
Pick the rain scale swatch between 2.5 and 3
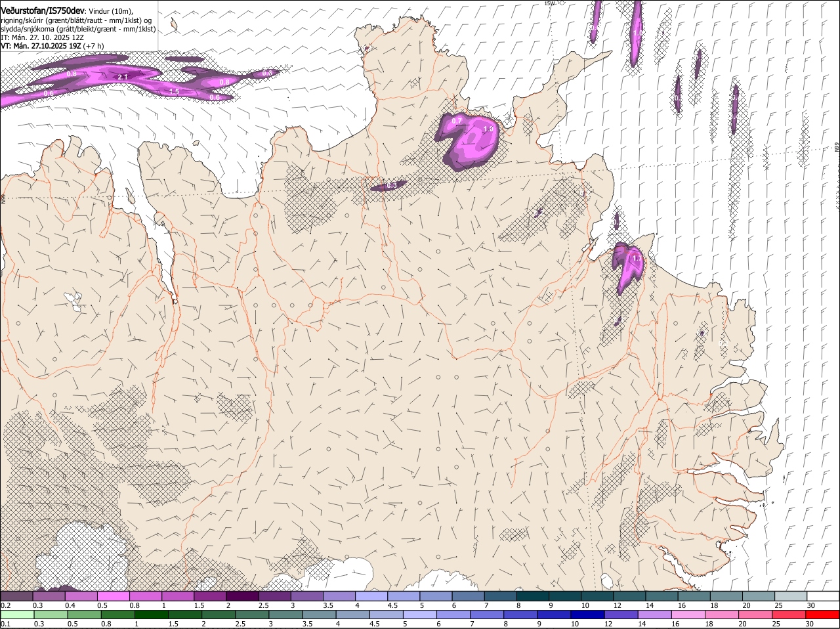pos(253,615)
